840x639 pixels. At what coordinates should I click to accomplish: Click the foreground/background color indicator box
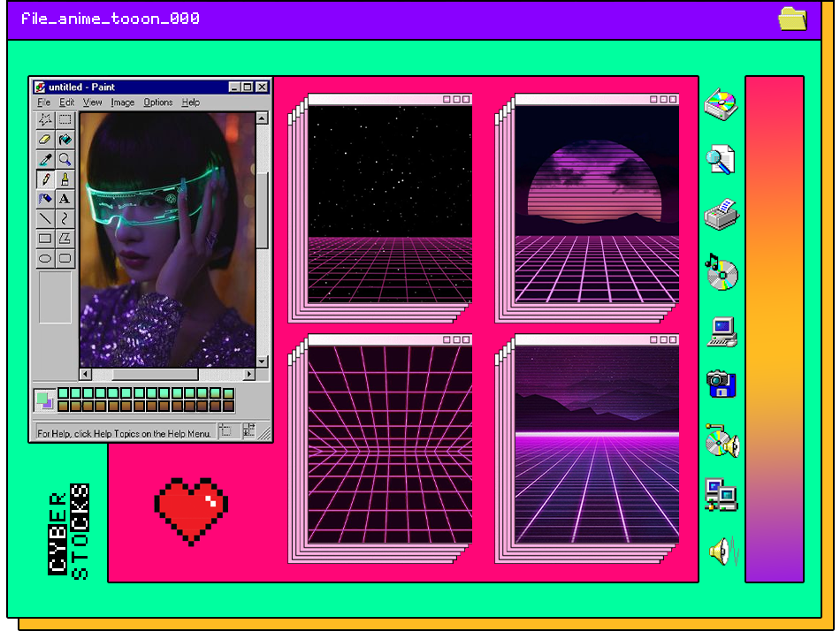pos(44,400)
